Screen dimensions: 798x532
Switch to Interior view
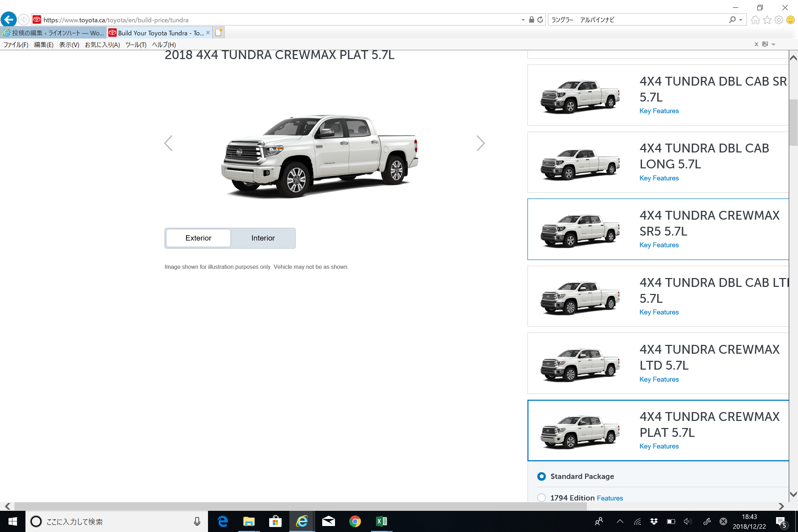(x=263, y=238)
